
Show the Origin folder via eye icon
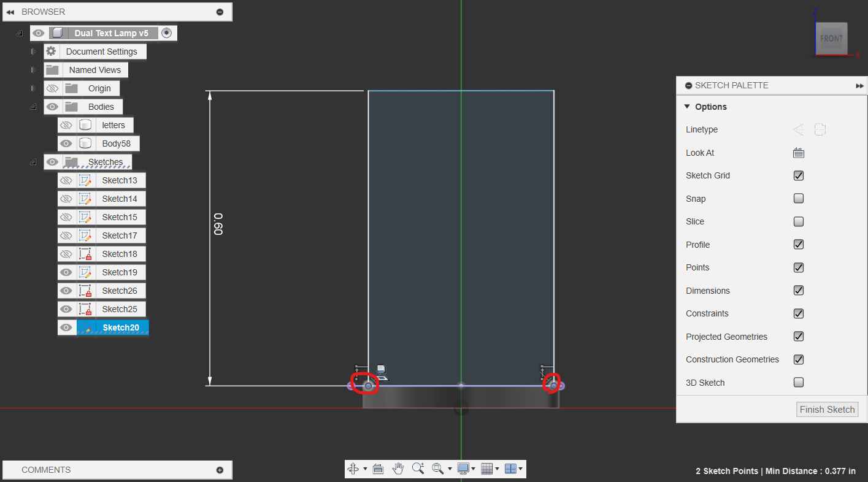pyautogui.click(x=52, y=88)
